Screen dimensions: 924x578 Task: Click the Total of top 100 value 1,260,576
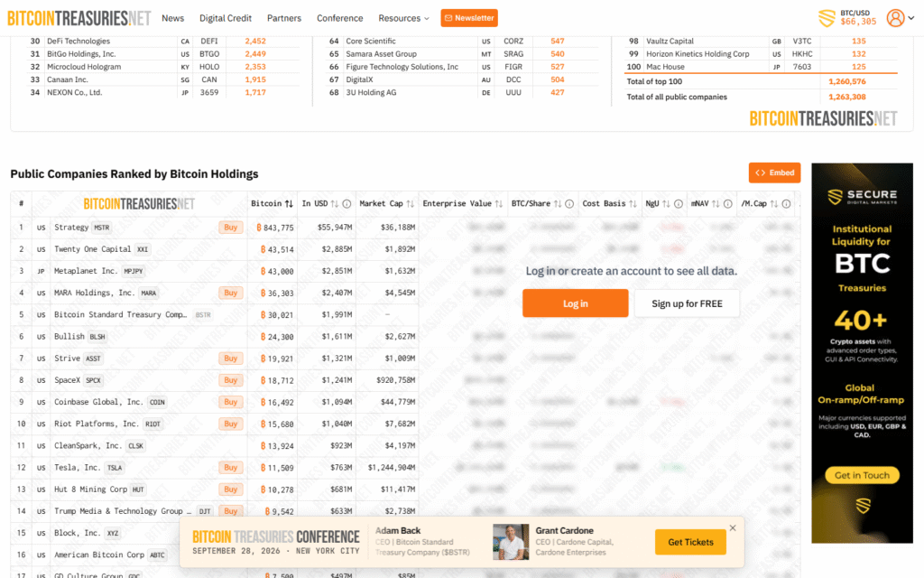point(846,82)
